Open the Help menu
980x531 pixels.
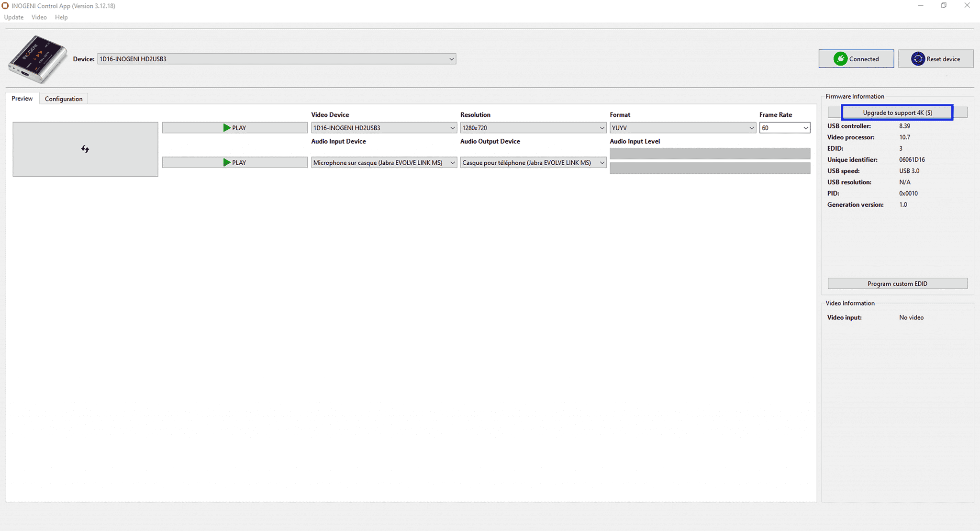pos(61,17)
